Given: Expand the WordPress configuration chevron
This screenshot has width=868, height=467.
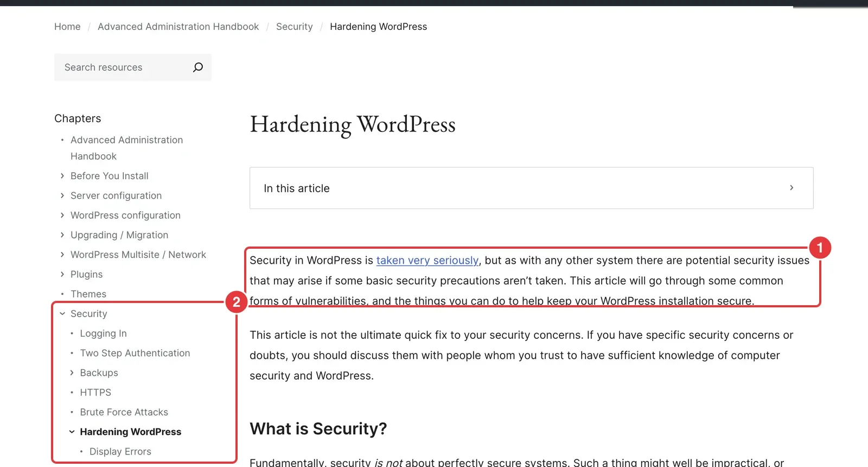Looking at the screenshot, I should click(x=62, y=215).
